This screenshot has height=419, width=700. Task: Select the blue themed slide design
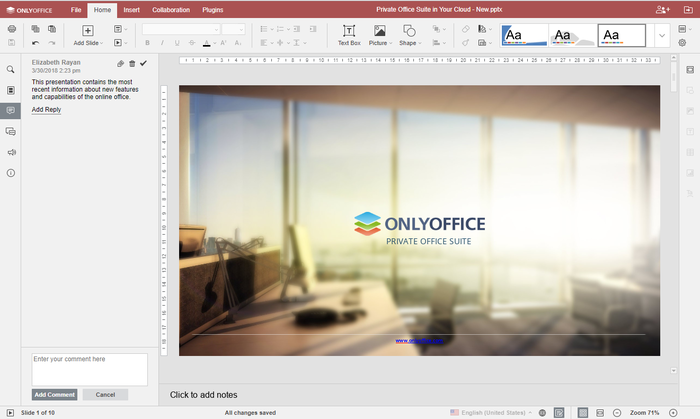point(524,35)
